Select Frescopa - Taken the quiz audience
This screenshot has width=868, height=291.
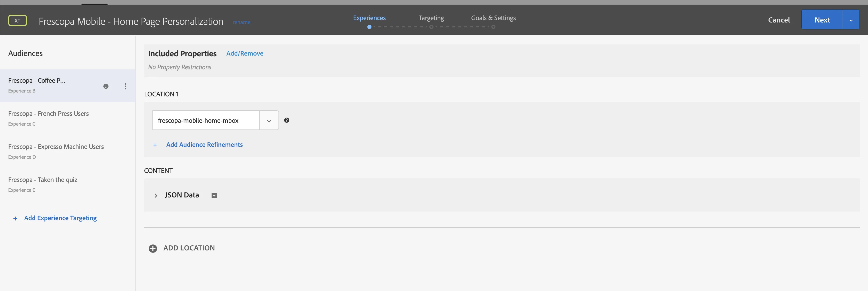click(x=68, y=185)
